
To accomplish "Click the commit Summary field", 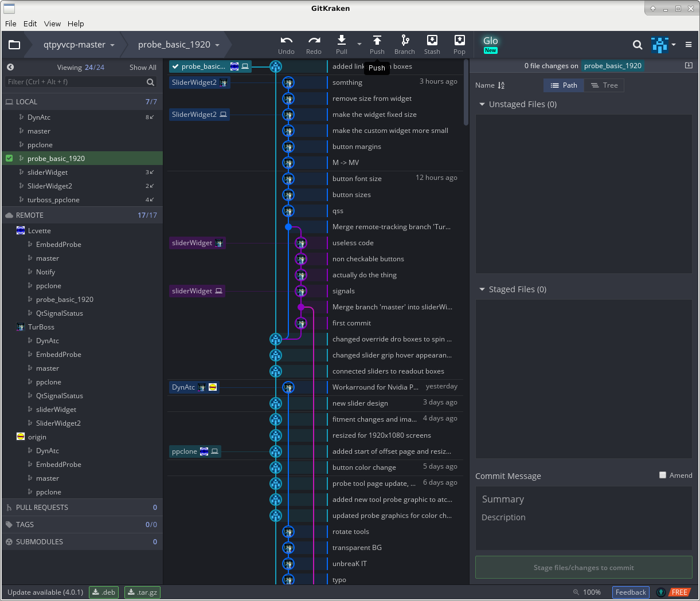I will pos(584,499).
